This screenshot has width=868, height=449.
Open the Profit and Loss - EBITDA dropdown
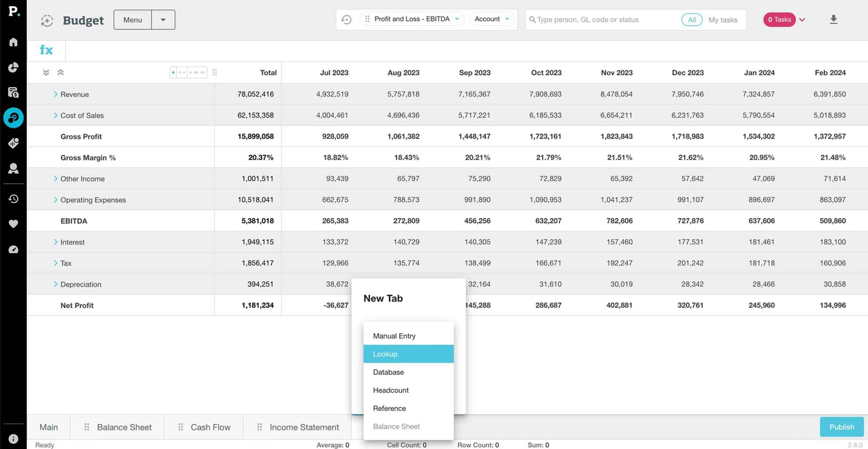pyautogui.click(x=412, y=19)
